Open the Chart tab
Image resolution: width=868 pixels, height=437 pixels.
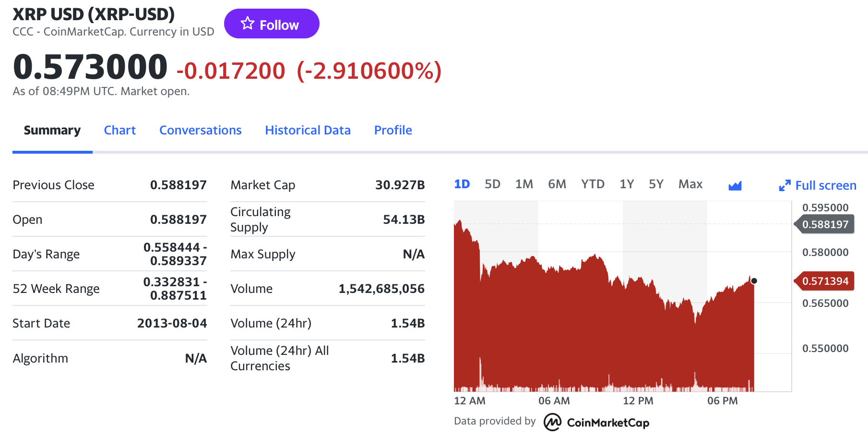click(119, 130)
